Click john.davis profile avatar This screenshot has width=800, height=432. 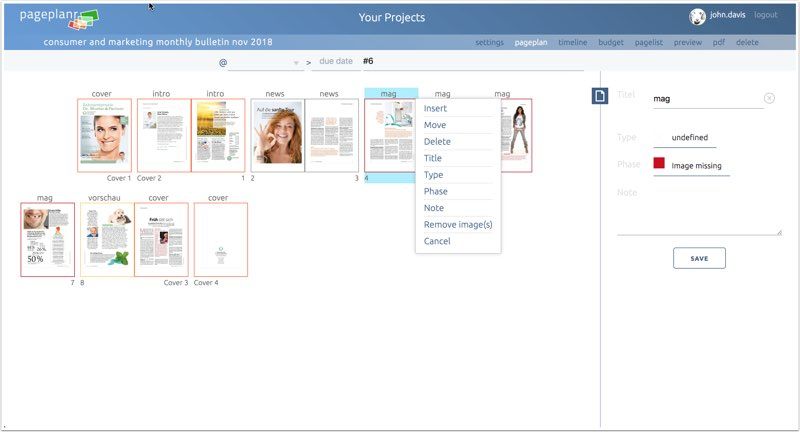698,16
